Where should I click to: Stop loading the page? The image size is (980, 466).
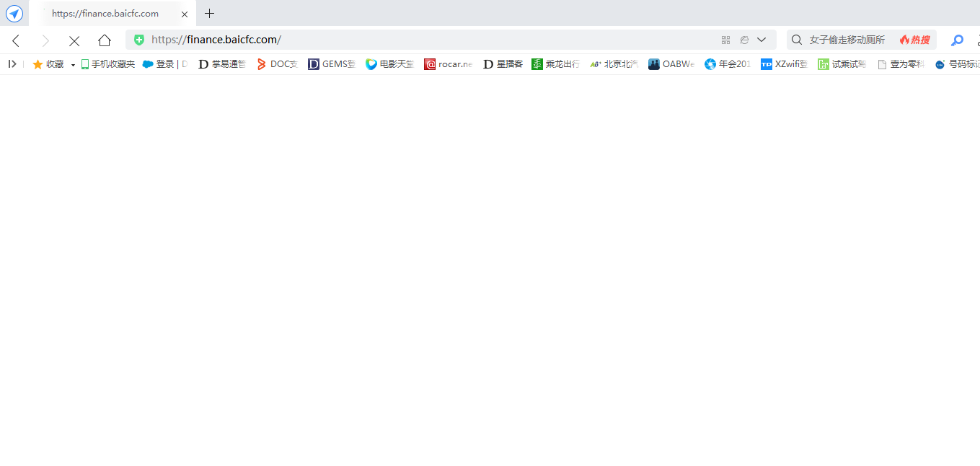[74, 40]
